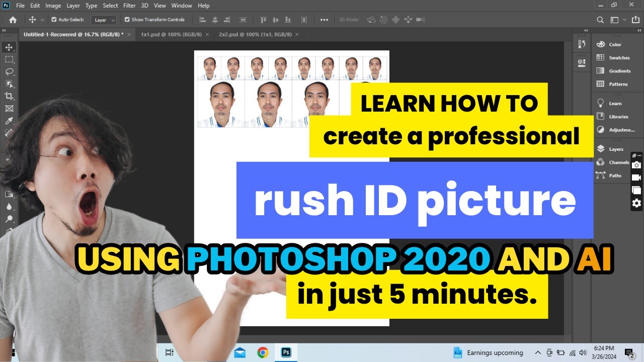
Task: Open the Channels panel
Action: pos(614,162)
